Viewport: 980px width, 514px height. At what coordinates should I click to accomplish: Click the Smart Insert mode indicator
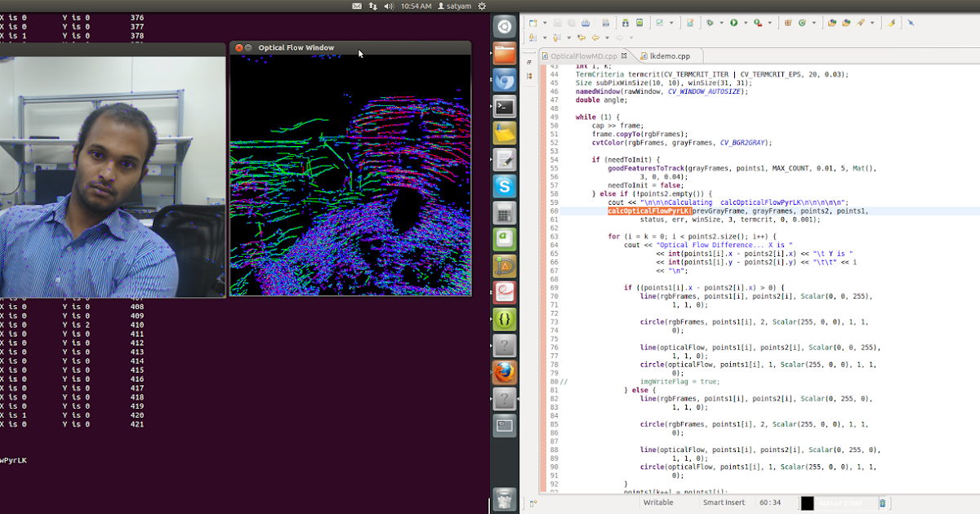(x=724, y=503)
